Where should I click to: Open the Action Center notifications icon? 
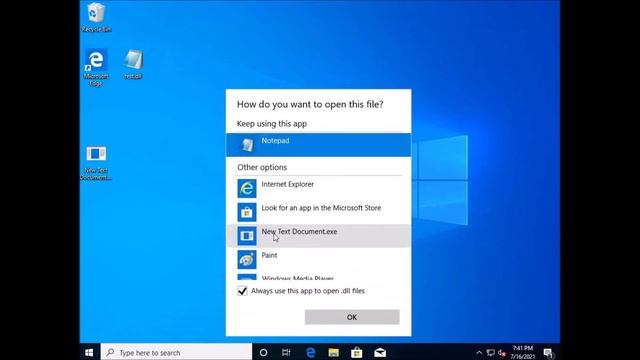click(548, 352)
